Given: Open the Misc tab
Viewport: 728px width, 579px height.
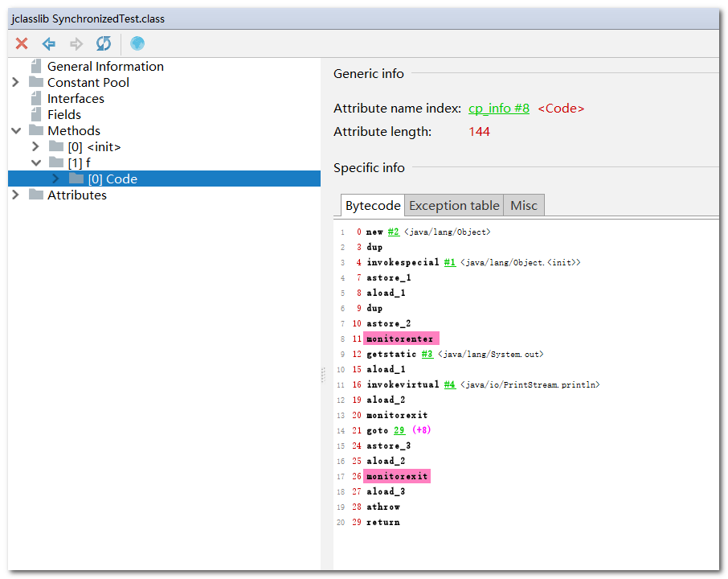Looking at the screenshot, I should pyautogui.click(x=524, y=206).
